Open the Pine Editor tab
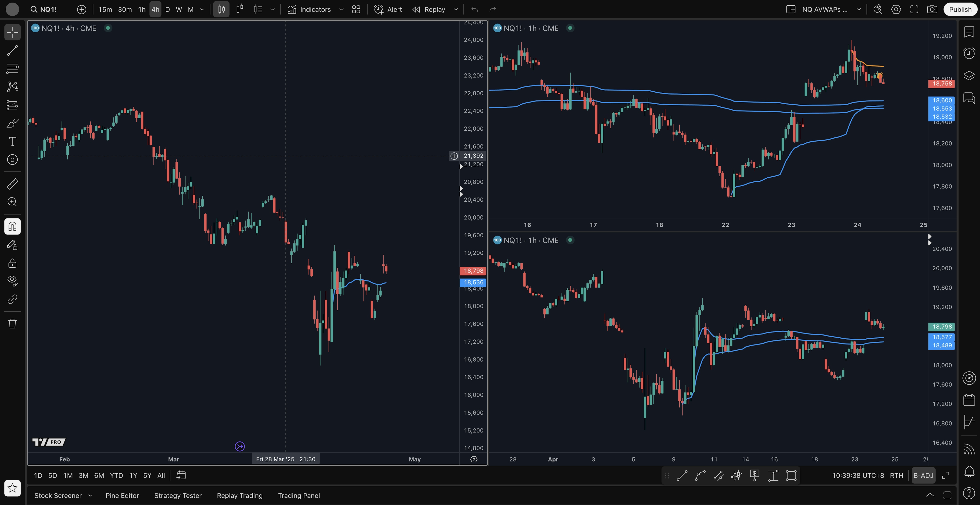This screenshot has height=505, width=980. coord(122,496)
